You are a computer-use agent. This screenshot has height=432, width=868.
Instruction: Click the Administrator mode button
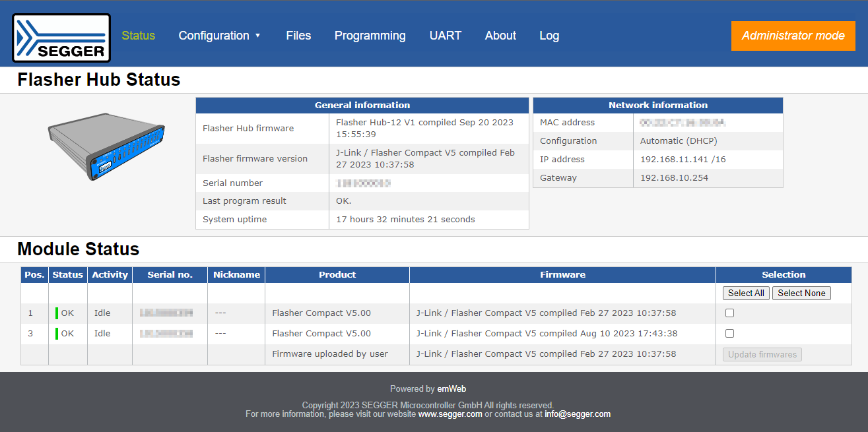pyautogui.click(x=793, y=36)
